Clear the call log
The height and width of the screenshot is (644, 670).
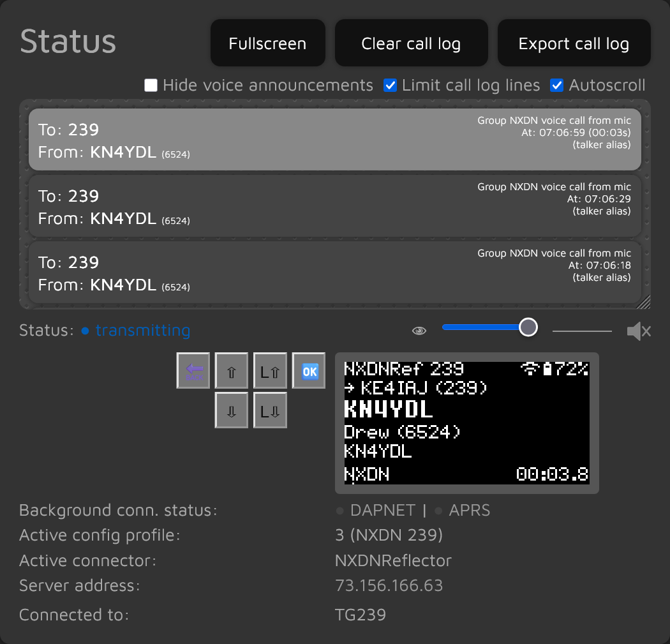click(x=411, y=43)
